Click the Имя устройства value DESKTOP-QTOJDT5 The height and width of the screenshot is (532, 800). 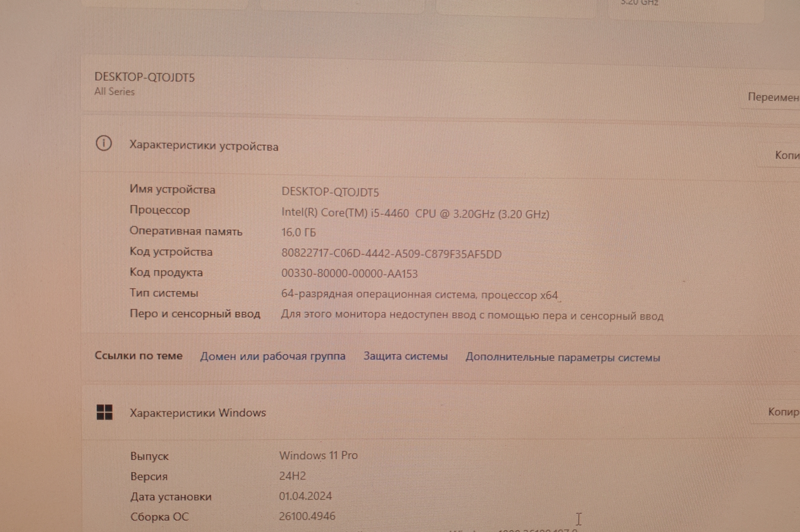[x=330, y=192]
